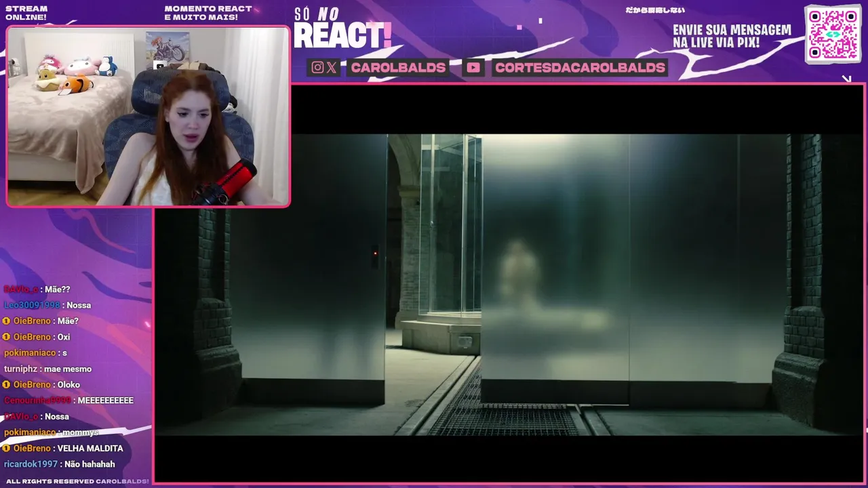Screen dimensions: 868x488
Task: Click the 'MEEEEEEEEEE' chat message
Action: coord(105,401)
